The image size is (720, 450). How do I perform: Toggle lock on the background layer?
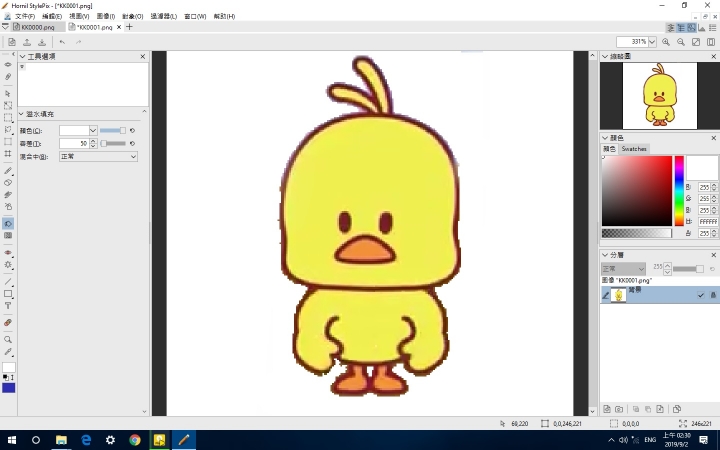[x=713, y=295]
